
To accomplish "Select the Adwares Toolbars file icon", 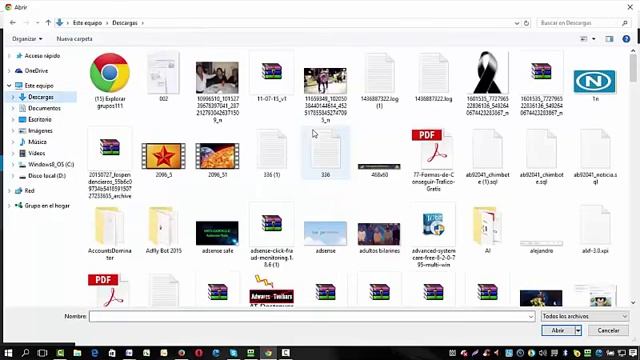I will 271,290.
